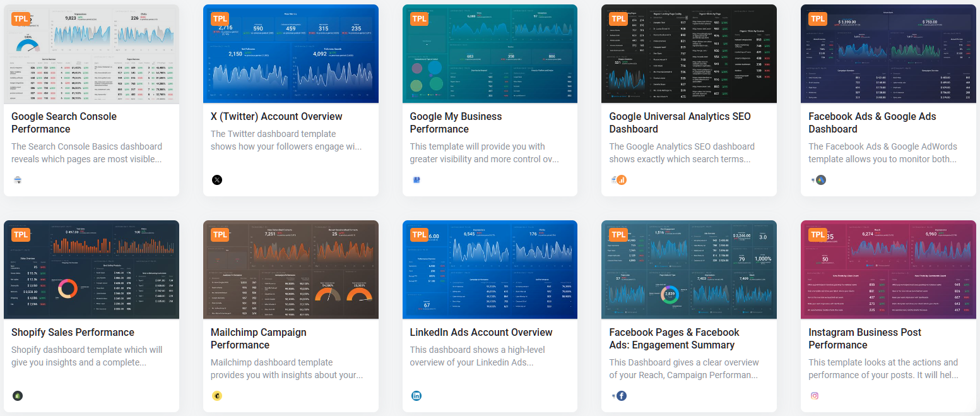Click the Shopify icon on the Shopify Sales card

pos(18,396)
